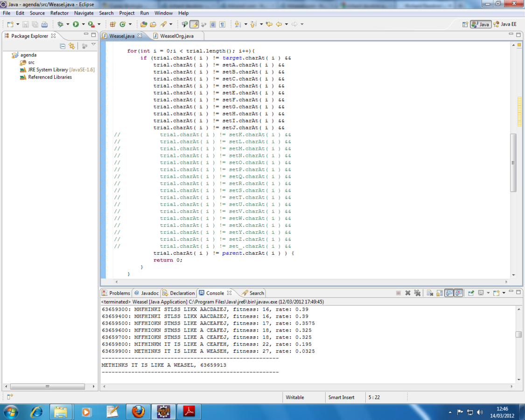The image size is (525, 420).
Task: Open the Refactor menu
Action: (x=59, y=13)
